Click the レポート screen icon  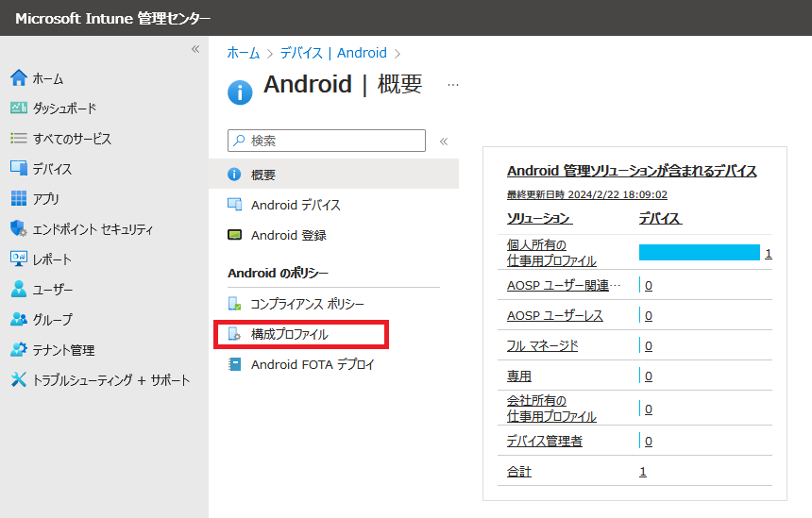coord(19,259)
